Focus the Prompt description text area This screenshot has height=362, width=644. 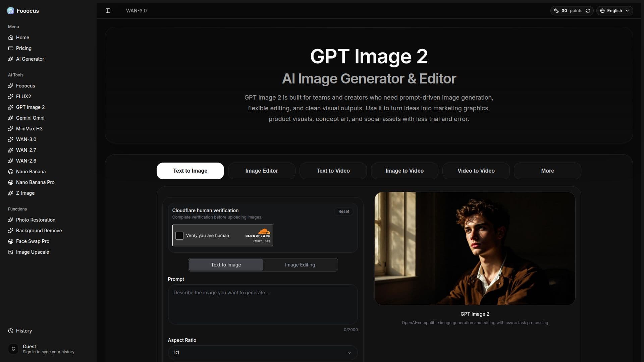pos(263,304)
